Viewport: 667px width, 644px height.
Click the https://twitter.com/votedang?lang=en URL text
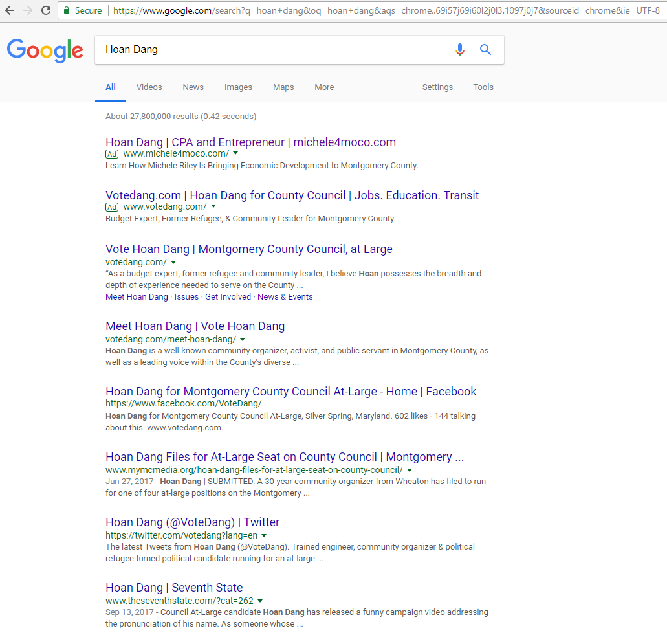point(181,535)
